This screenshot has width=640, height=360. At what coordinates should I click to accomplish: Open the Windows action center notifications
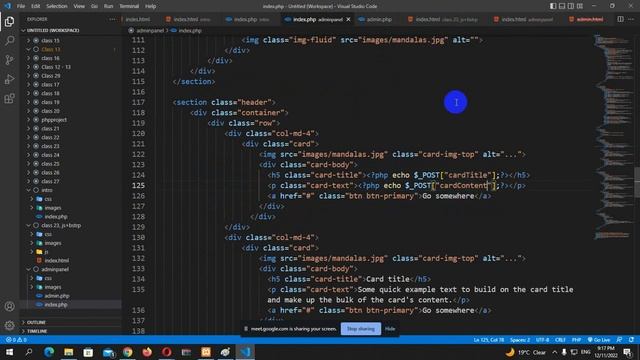pos(628,352)
